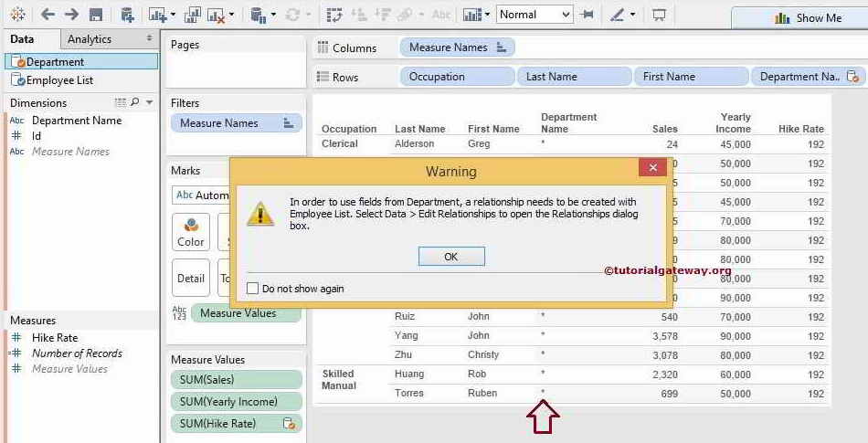Image resolution: width=868 pixels, height=443 pixels.
Task: Click the blend link icon on the Department Na.. pill
Action: click(853, 77)
